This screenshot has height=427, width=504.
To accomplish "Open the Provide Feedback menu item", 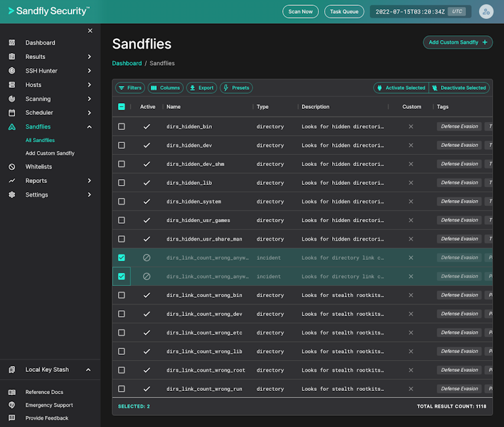I will 47,418.
